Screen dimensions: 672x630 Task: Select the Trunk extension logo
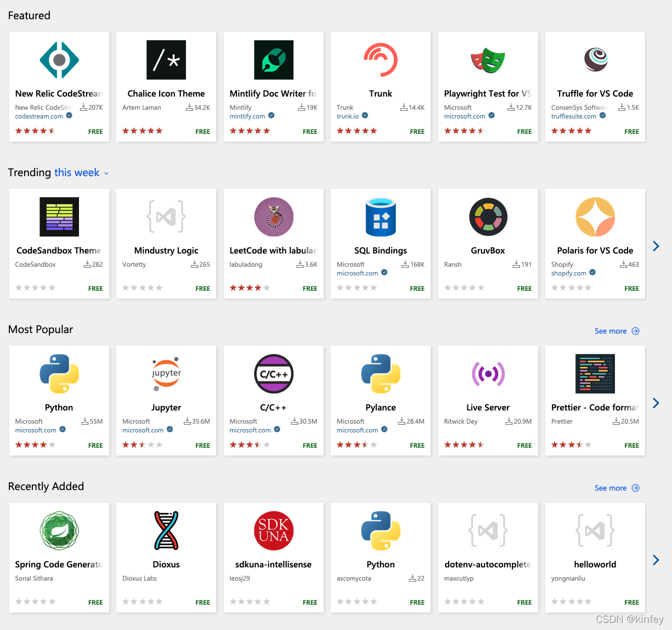(x=381, y=60)
